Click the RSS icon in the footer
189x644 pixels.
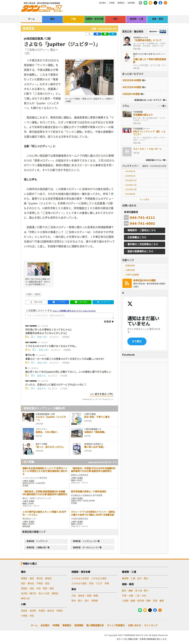160,610
